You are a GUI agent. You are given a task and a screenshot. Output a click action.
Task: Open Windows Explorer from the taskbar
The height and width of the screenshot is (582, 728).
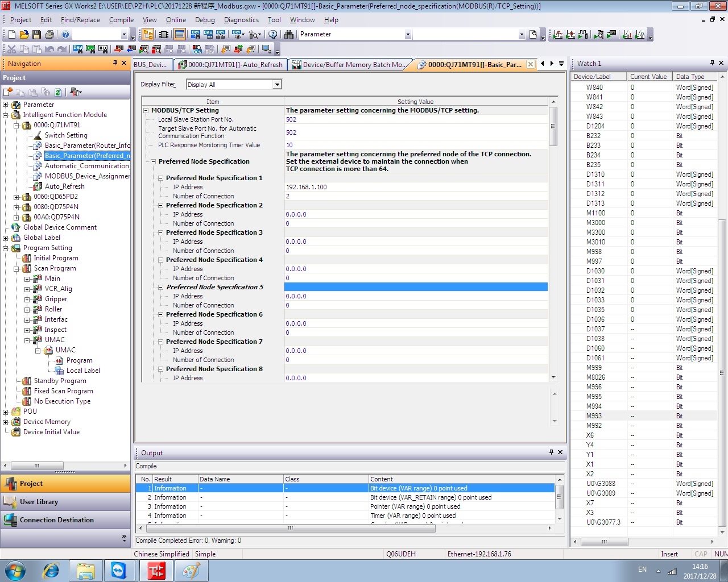(x=85, y=571)
